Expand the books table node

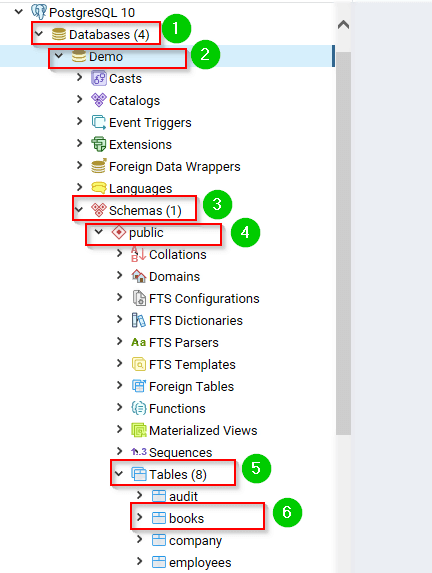(139, 517)
